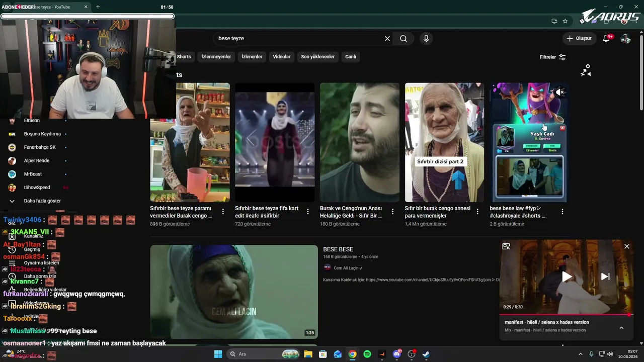Bookmark this page with the star icon
Image resolution: width=644 pixels, height=362 pixels.
coord(565,21)
